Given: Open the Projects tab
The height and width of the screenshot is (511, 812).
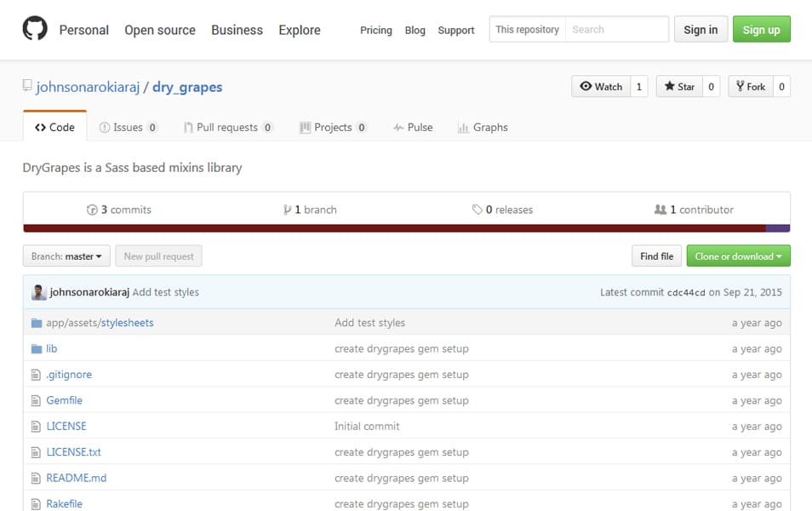Looking at the screenshot, I should pyautogui.click(x=333, y=127).
